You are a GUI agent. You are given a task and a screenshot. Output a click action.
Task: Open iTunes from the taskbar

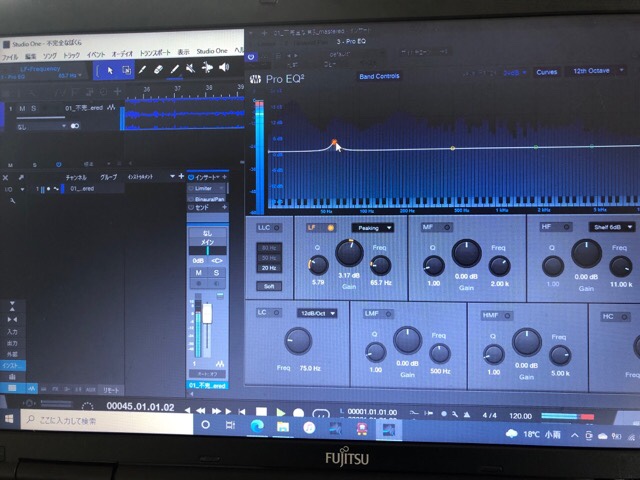(x=309, y=428)
